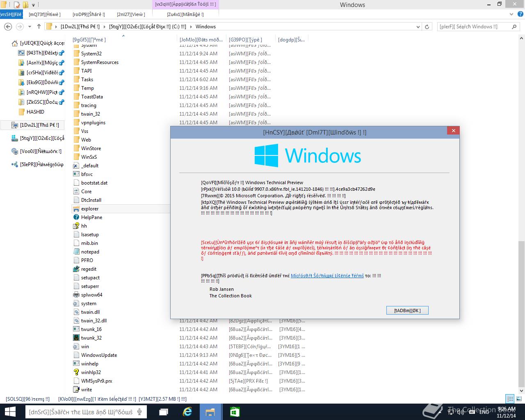Open the Windows Start button

10,412
